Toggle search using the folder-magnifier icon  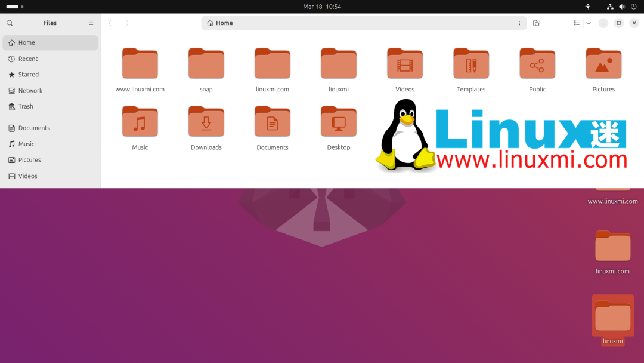point(536,23)
